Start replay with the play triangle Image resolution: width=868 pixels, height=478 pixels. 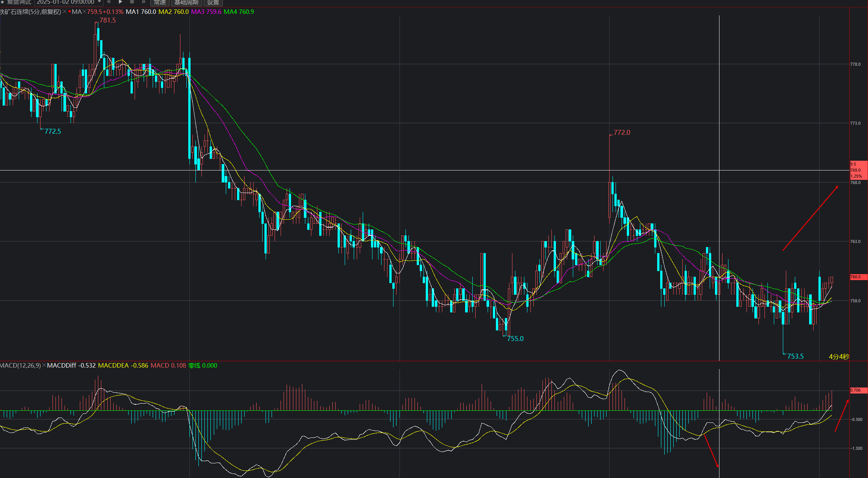[120, 2]
